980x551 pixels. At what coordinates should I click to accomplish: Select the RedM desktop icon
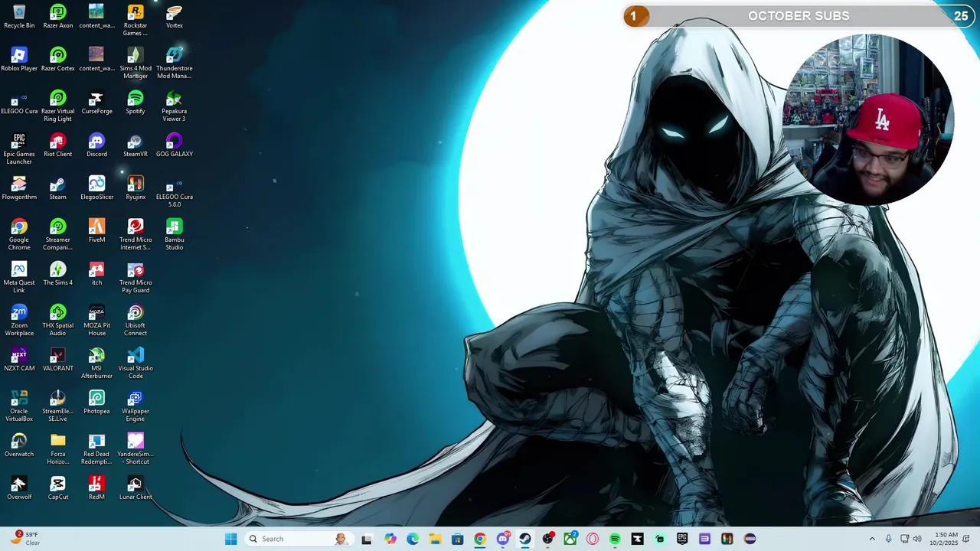[96, 487]
